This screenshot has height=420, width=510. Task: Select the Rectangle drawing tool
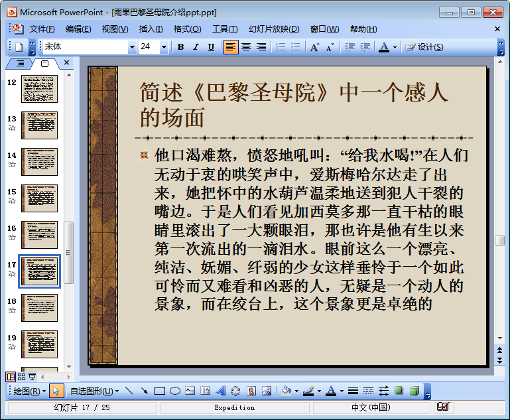click(160, 391)
